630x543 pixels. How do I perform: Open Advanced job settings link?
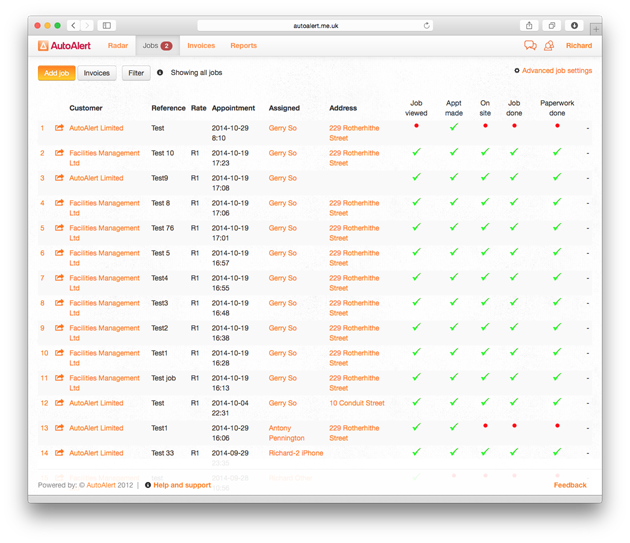point(557,71)
